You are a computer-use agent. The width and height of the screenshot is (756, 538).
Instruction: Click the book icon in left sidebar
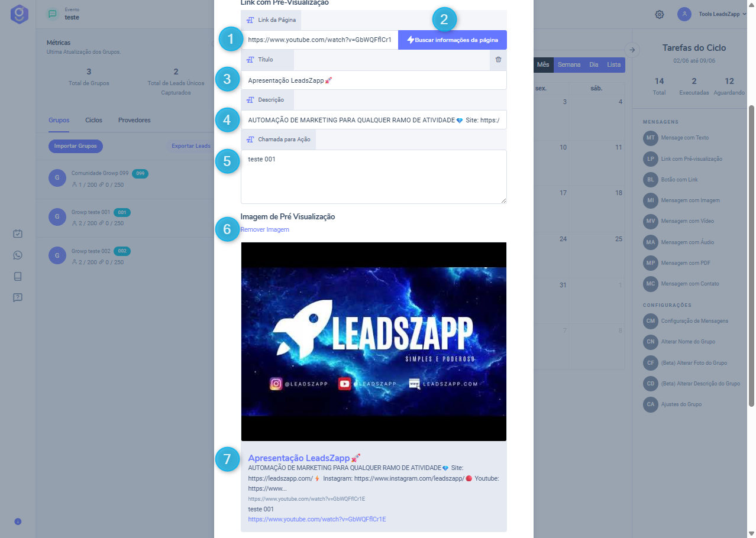coord(18,276)
